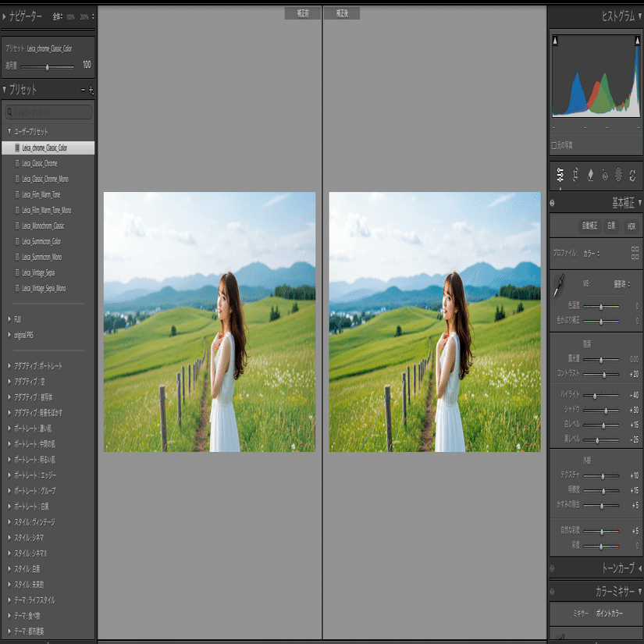
Task: Toggle highlight clipping indicator on the histogram
Action: tap(637, 41)
